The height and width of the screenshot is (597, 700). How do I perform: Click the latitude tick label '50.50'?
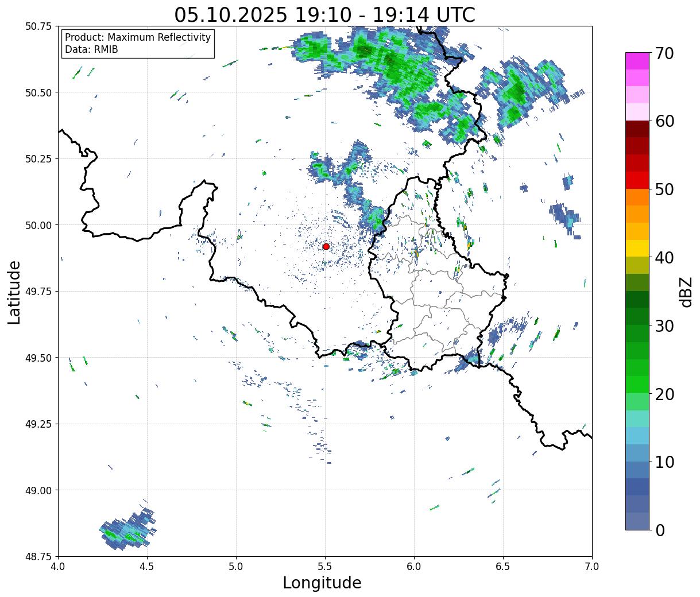(38, 92)
